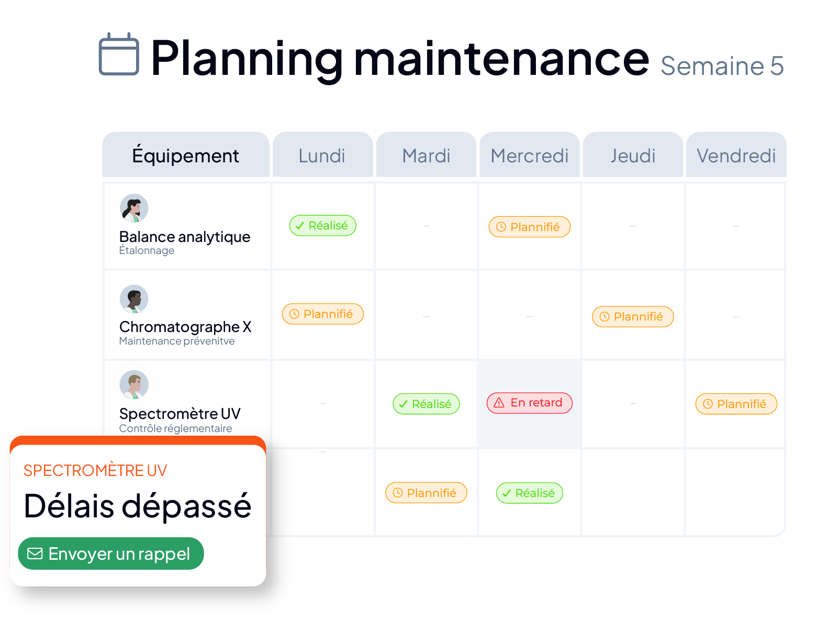Click the checkmark in Balance analytique Lundi Réalisé
Screen dimensions: 840x620
pos(300,226)
